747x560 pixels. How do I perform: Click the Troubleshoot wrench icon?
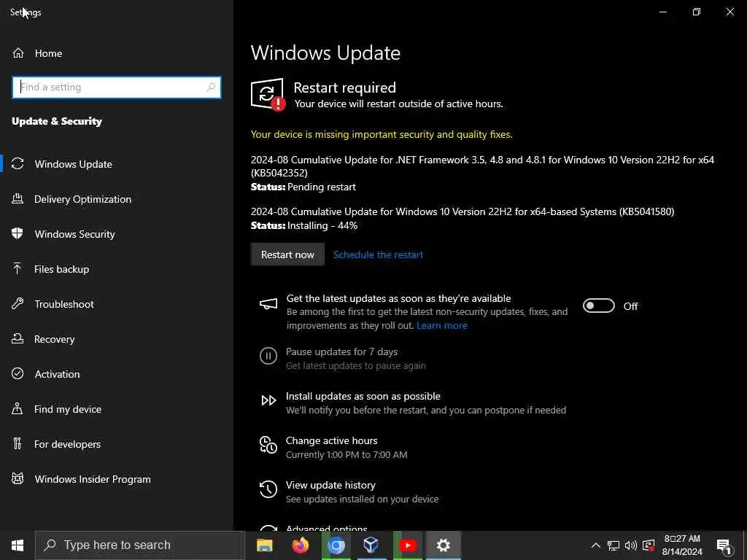18,303
